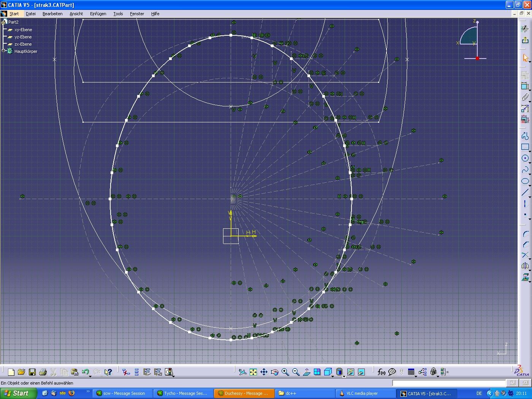Image resolution: width=532 pixels, height=399 pixels.
Task: Click the Open file folder icon
Action: tap(21, 372)
